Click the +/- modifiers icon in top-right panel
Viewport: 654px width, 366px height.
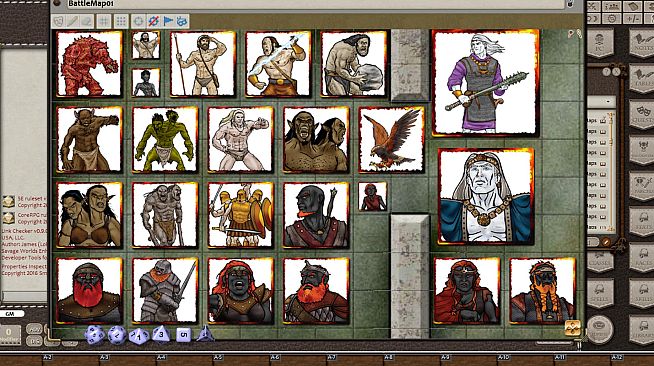click(634, 18)
